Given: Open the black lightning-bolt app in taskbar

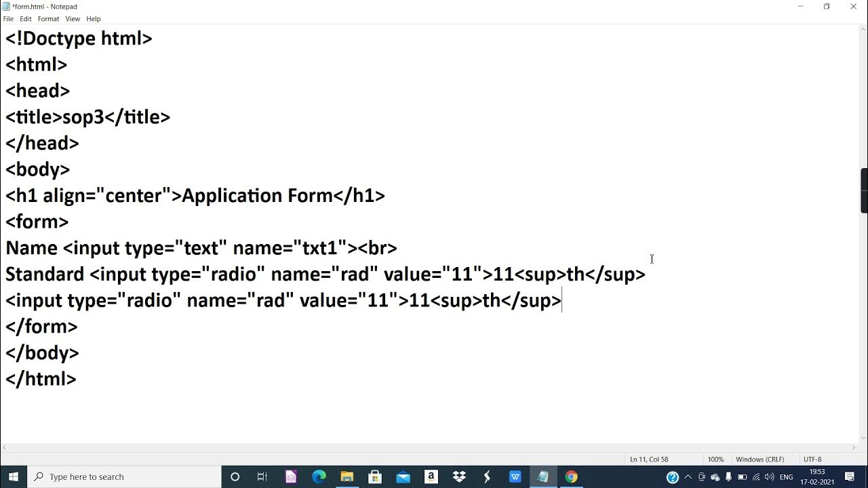Looking at the screenshot, I should coord(487,476).
